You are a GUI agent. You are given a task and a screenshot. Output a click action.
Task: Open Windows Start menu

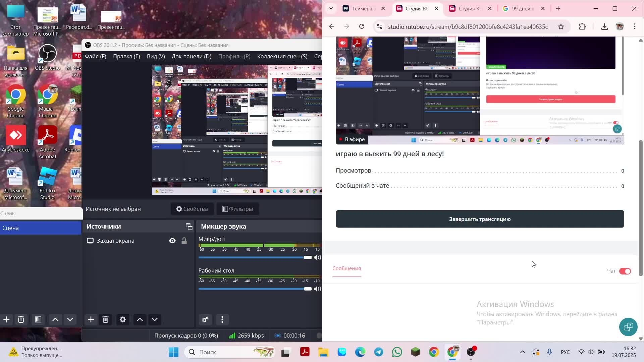click(x=173, y=352)
